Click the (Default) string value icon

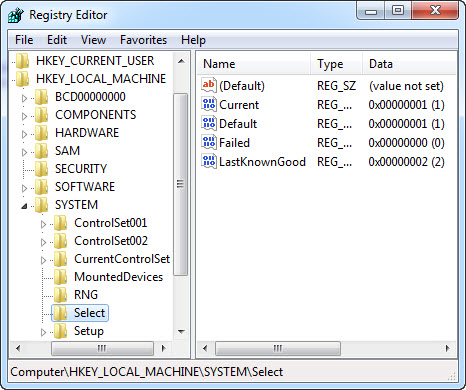209,85
